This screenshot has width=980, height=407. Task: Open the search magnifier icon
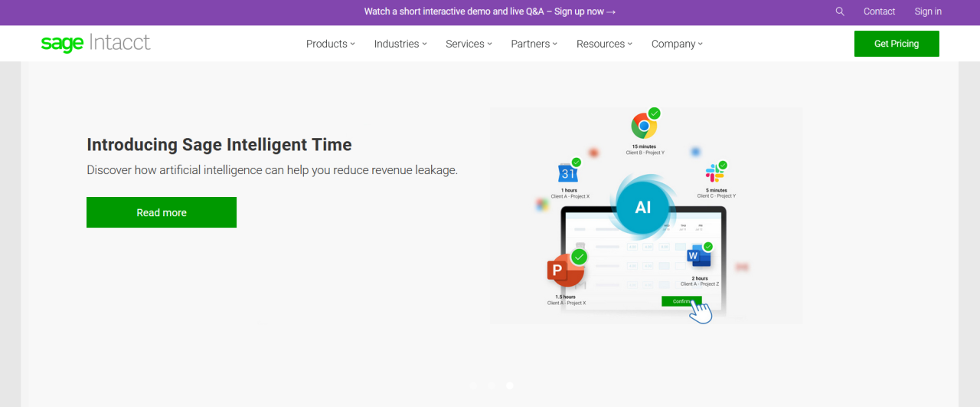[x=840, y=11]
